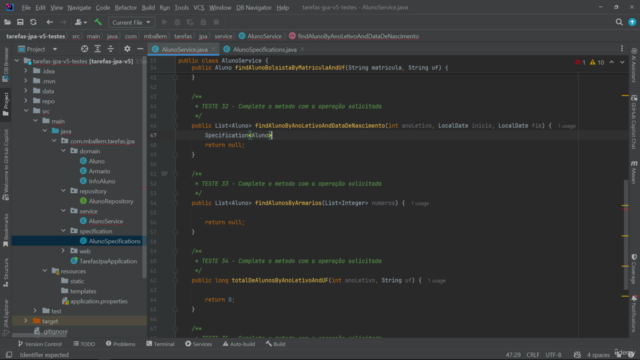Collapse the domain package
This screenshot has width=640, height=360.
pyautogui.click(x=63, y=151)
